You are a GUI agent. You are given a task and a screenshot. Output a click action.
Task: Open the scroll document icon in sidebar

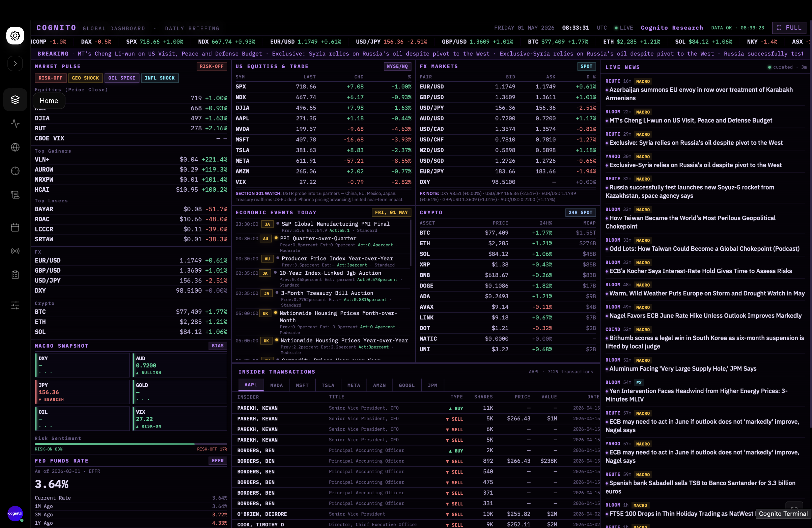(x=15, y=194)
